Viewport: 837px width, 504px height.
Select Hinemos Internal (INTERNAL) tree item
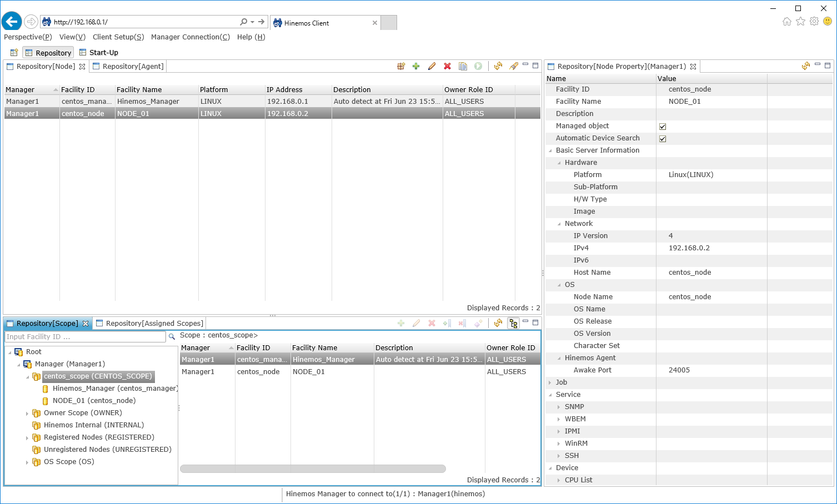[93, 425]
